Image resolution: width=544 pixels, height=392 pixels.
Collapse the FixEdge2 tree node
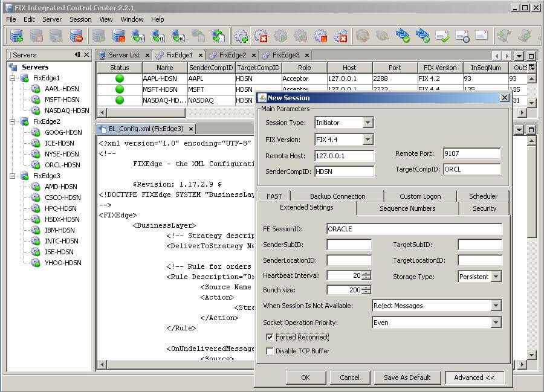[13, 121]
